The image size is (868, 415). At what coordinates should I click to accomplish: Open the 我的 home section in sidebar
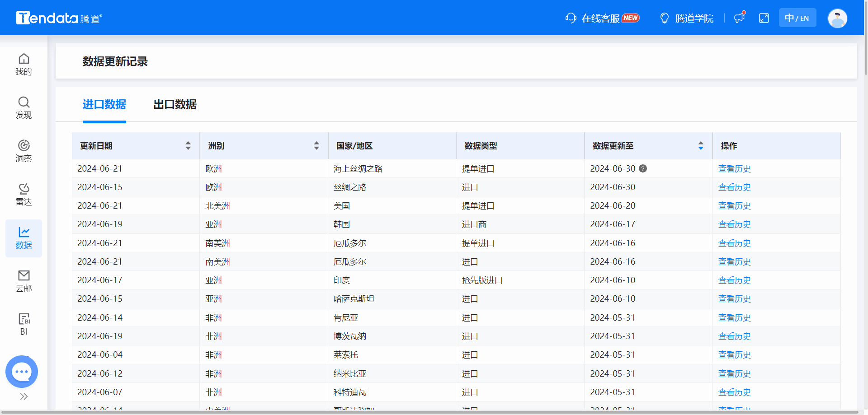pos(24,63)
